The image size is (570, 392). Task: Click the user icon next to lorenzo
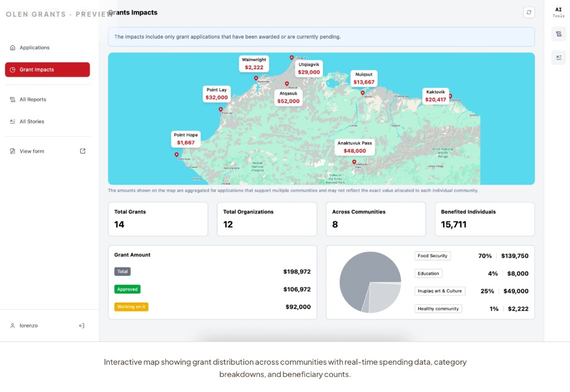(x=13, y=326)
